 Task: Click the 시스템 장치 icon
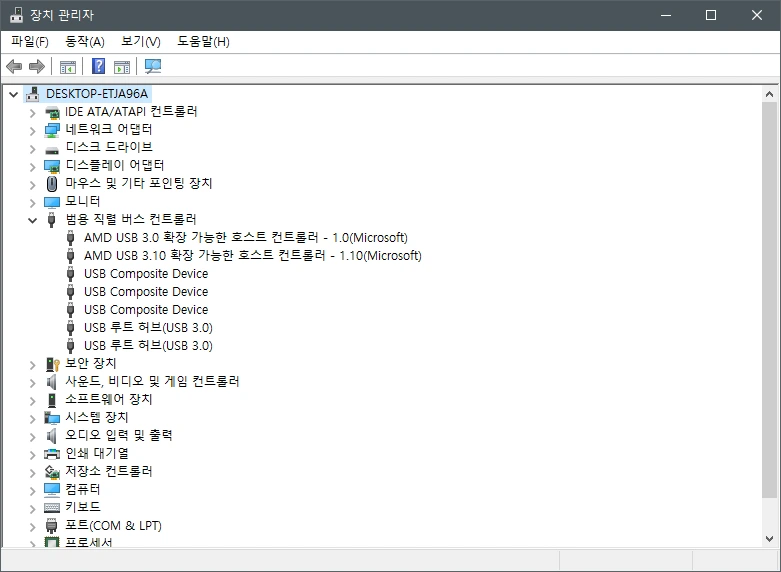[x=52, y=418]
